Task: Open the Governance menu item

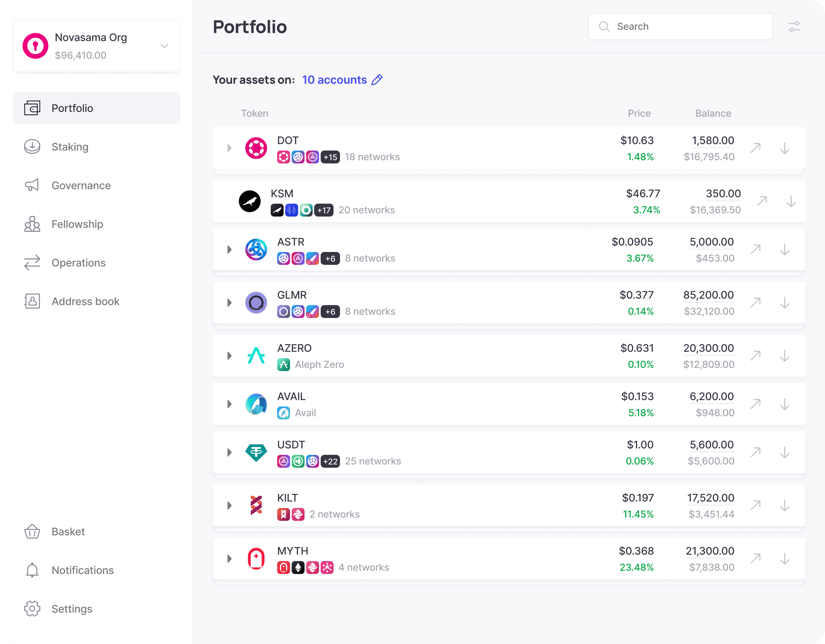Action: [81, 185]
